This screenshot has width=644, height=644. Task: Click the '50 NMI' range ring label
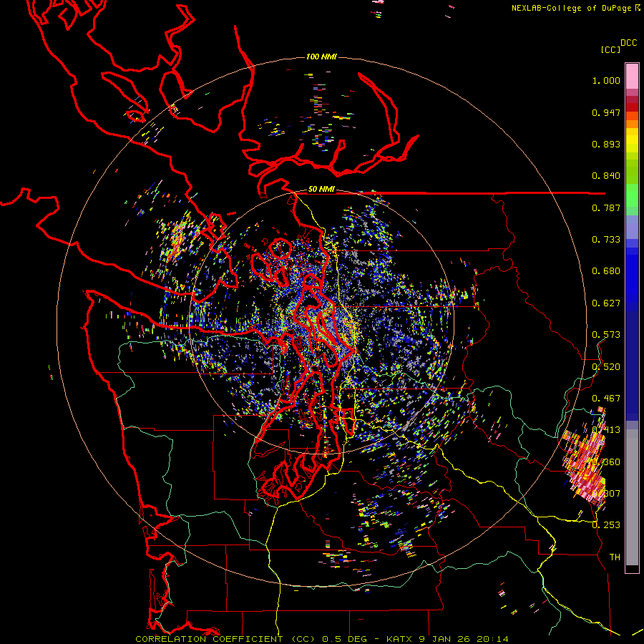coord(321,189)
